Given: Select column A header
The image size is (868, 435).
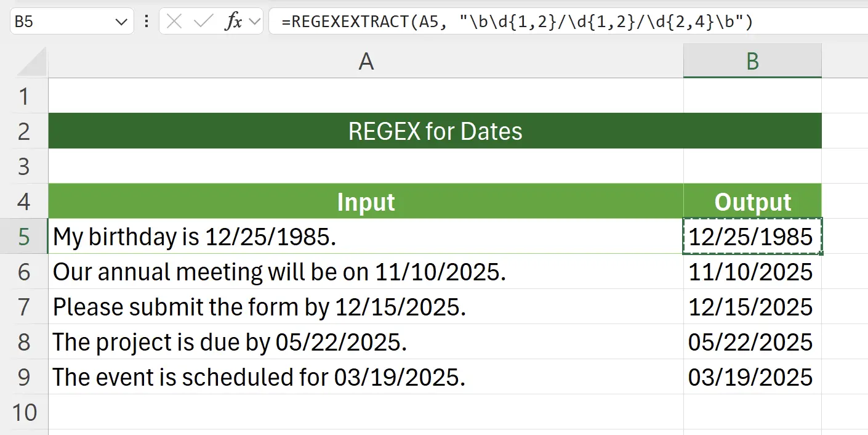Looking at the screenshot, I should tap(366, 61).
